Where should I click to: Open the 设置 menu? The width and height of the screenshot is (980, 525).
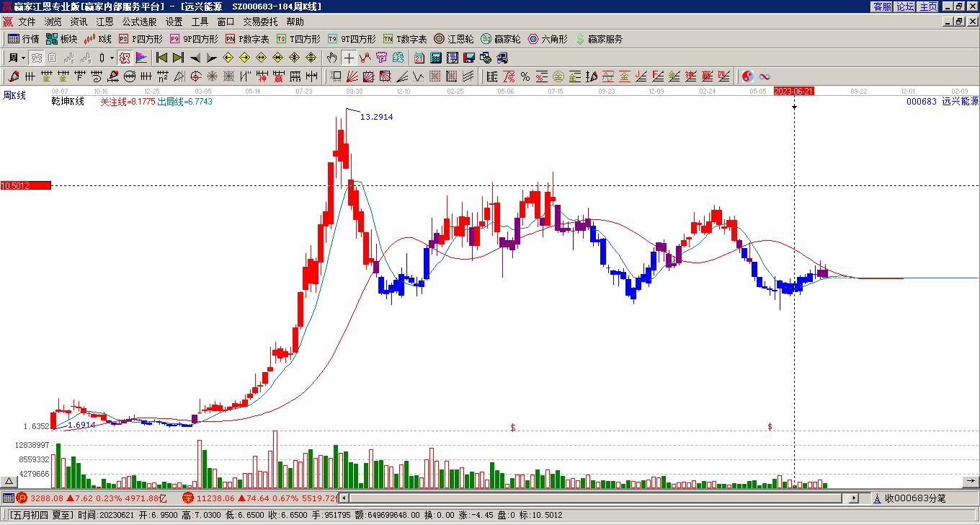[174, 22]
